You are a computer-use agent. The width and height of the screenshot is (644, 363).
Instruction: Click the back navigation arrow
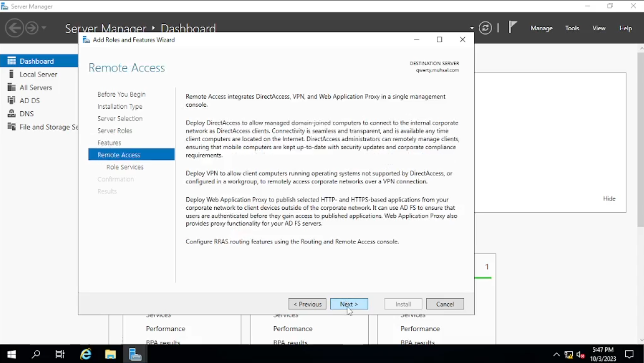click(x=15, y=28)
